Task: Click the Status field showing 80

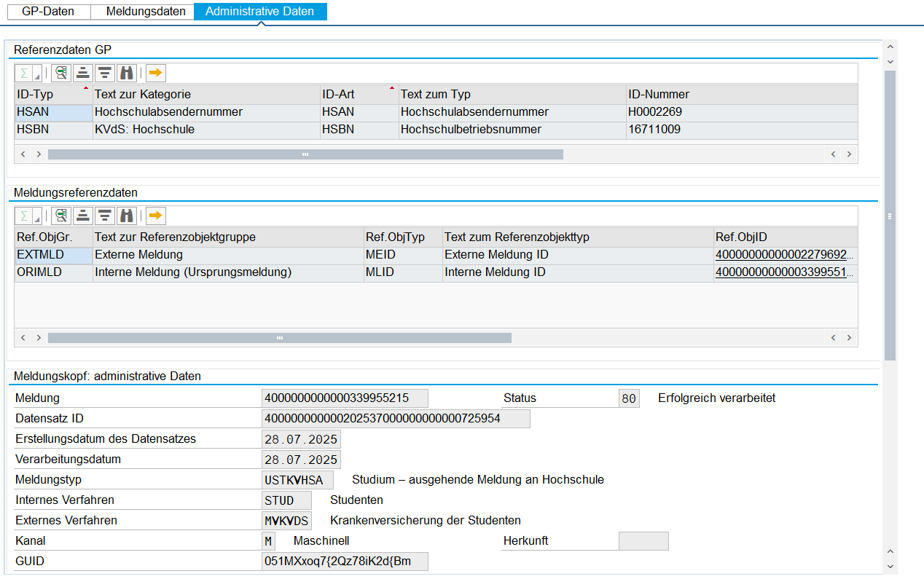Action: point(629,398)
